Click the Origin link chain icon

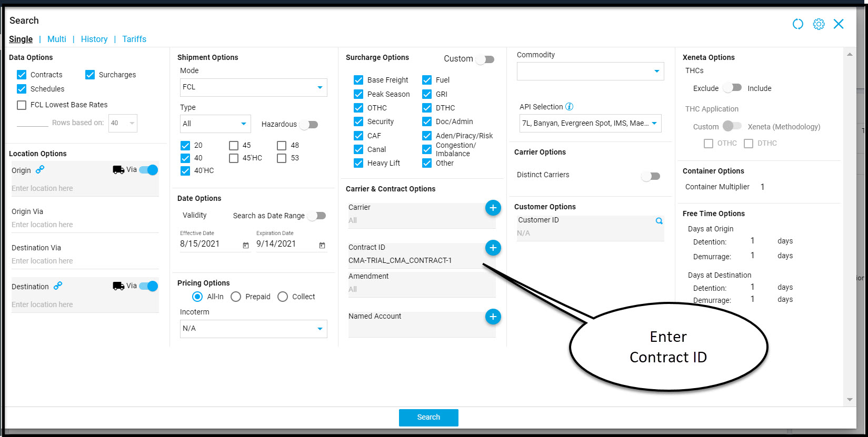pyautogui.click(x=40, y=170)
